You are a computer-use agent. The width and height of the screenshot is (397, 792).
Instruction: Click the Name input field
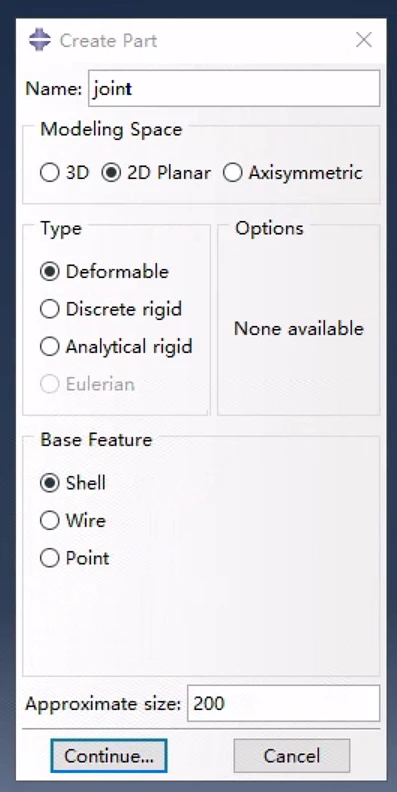[x=234, y=88]
